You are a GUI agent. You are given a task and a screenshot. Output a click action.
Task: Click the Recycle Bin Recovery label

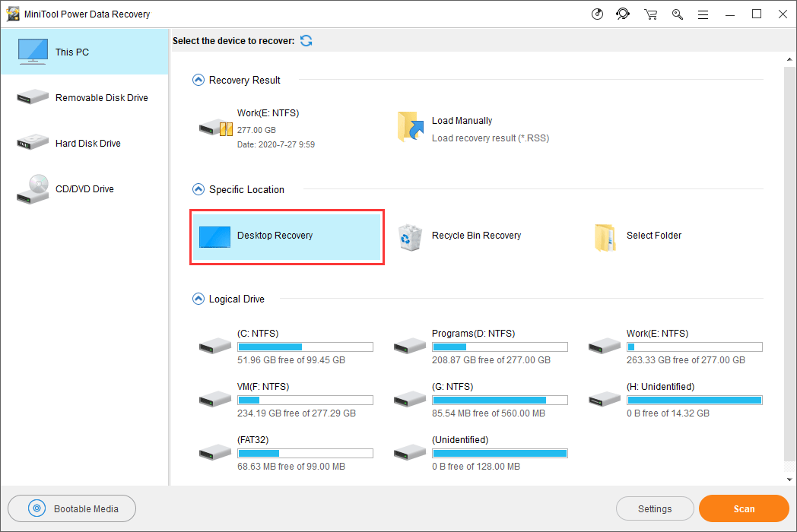click(476, 236)
